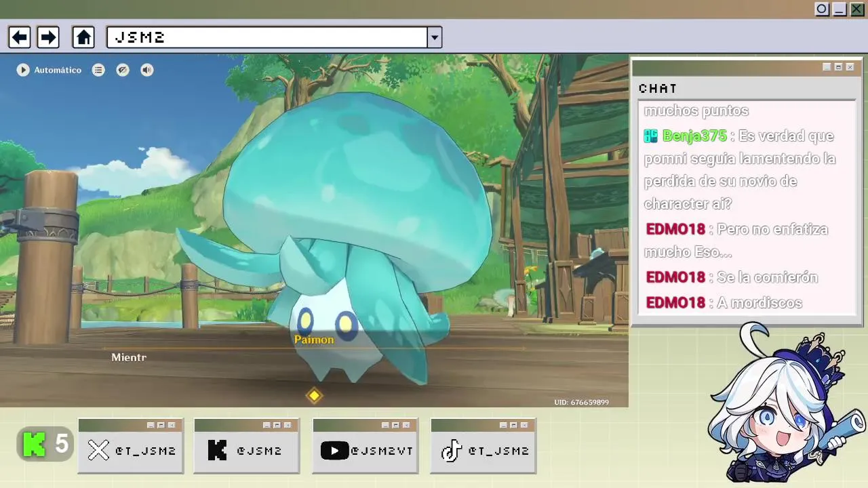Click the forward arrow navigation button
Image resolution: width=868 pixels, height=488 pixels.
(x=48, y=37)
